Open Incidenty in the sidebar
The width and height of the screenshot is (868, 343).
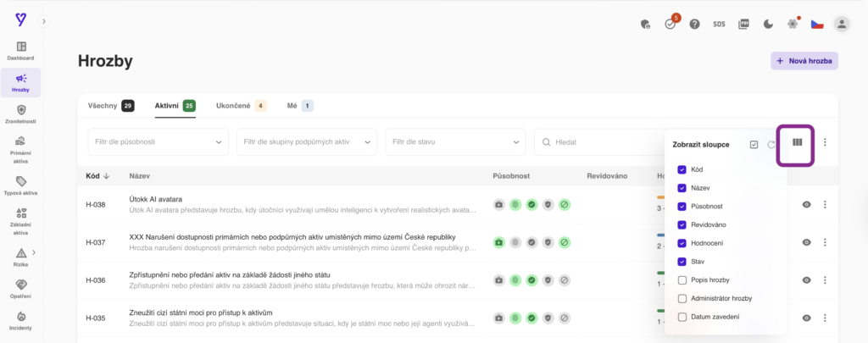[x=21, y=320]
